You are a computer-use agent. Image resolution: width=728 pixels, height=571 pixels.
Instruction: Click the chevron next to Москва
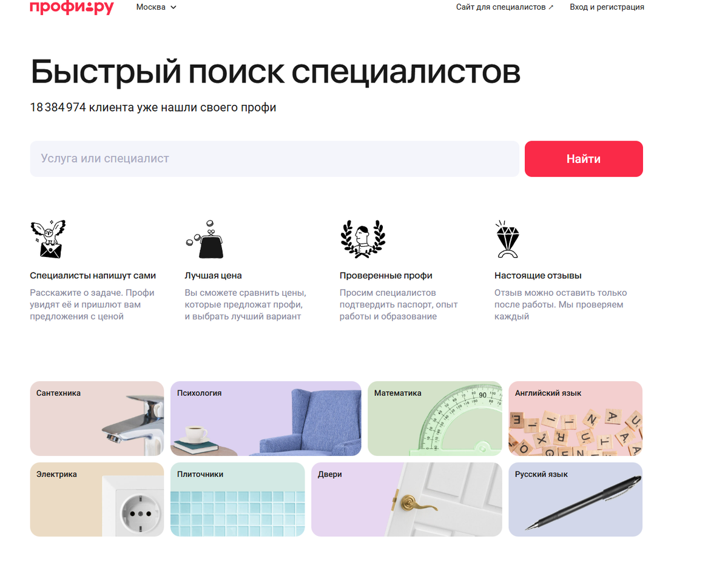tap(174, 7)
